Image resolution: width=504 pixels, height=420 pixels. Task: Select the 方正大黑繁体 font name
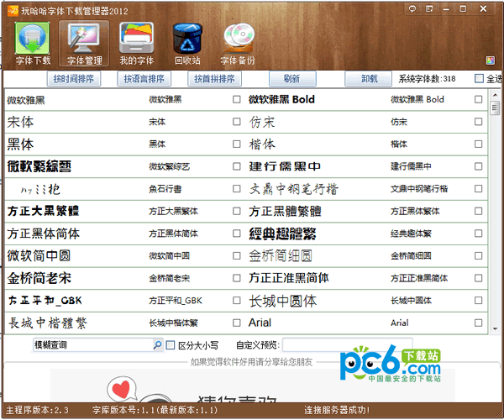173,211
